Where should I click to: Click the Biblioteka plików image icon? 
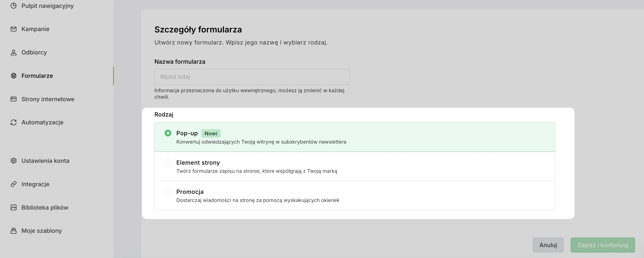click(x=13, y=207)
